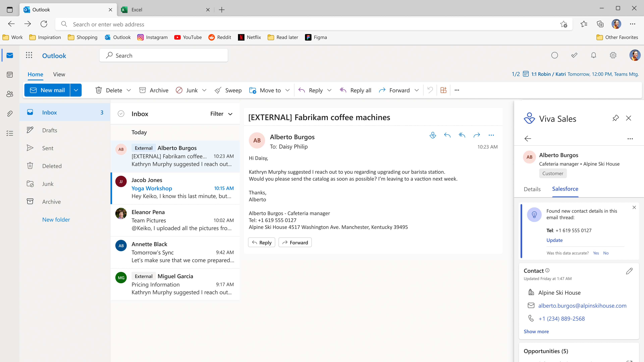This screenshot has height=362, width=644.
Task: Click the New mail button
Action: pyautogui.click(x=47, y=90)
